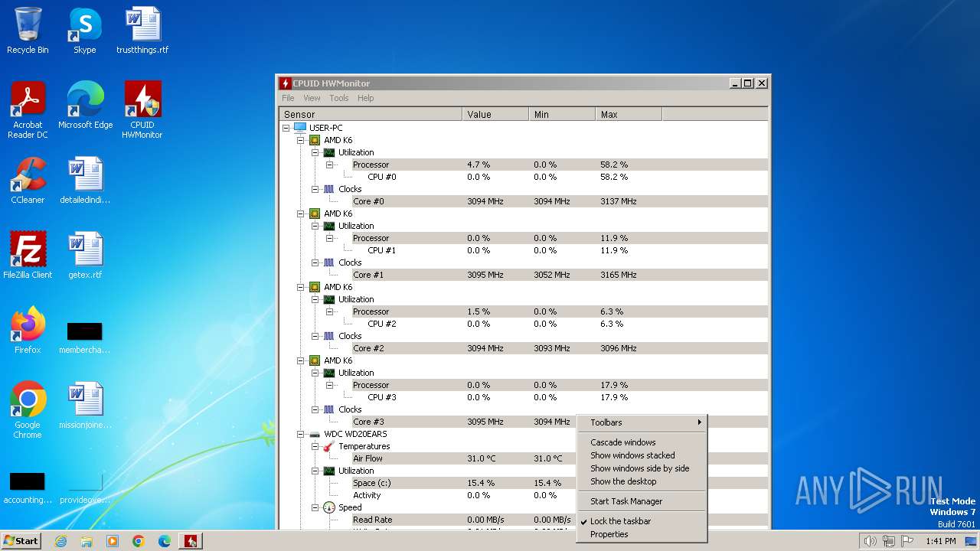Click the Speed gauge icon

click(329, 507)
